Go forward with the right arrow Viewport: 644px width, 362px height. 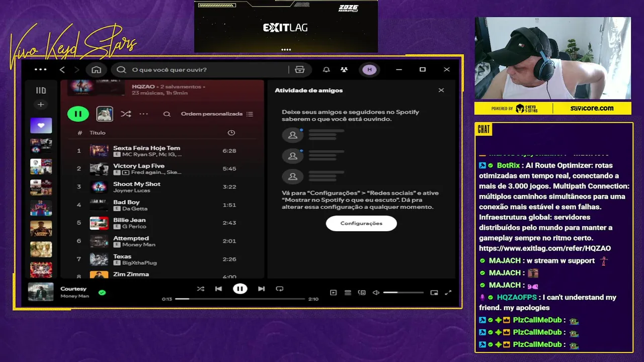(77, 69)
